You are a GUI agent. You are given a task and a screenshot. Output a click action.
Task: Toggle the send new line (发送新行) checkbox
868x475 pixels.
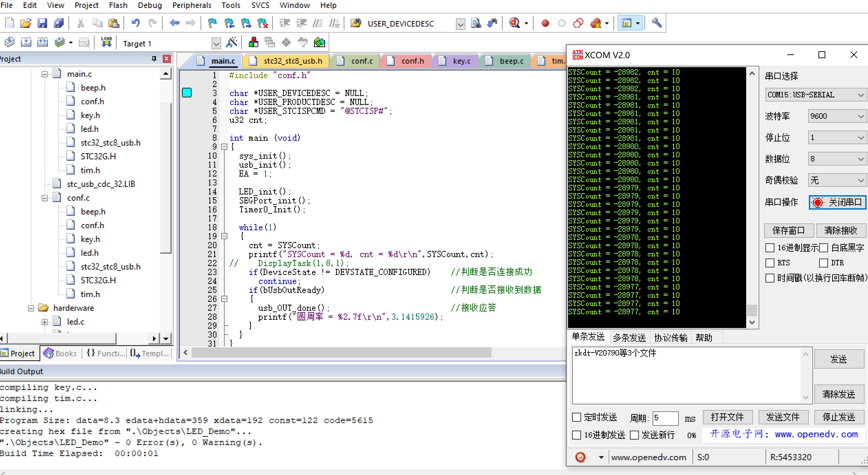pyautogui.click(x=634, y=435)
